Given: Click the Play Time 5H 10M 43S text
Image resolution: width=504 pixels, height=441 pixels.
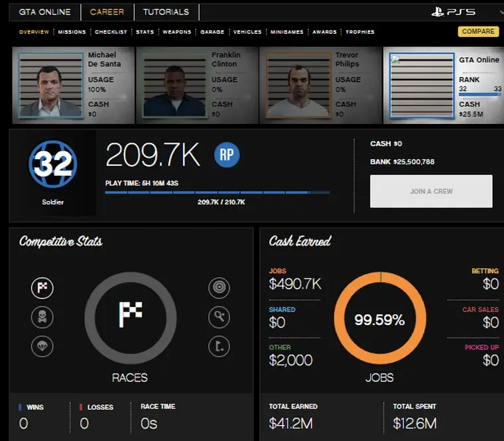Looking at the screenshot, I should click(x=142, y=183).
